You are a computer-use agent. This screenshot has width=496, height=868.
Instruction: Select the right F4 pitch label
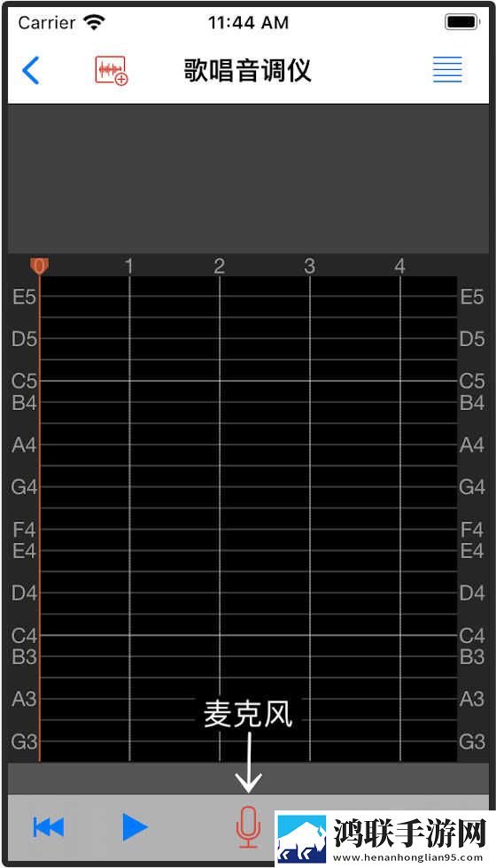472,530
